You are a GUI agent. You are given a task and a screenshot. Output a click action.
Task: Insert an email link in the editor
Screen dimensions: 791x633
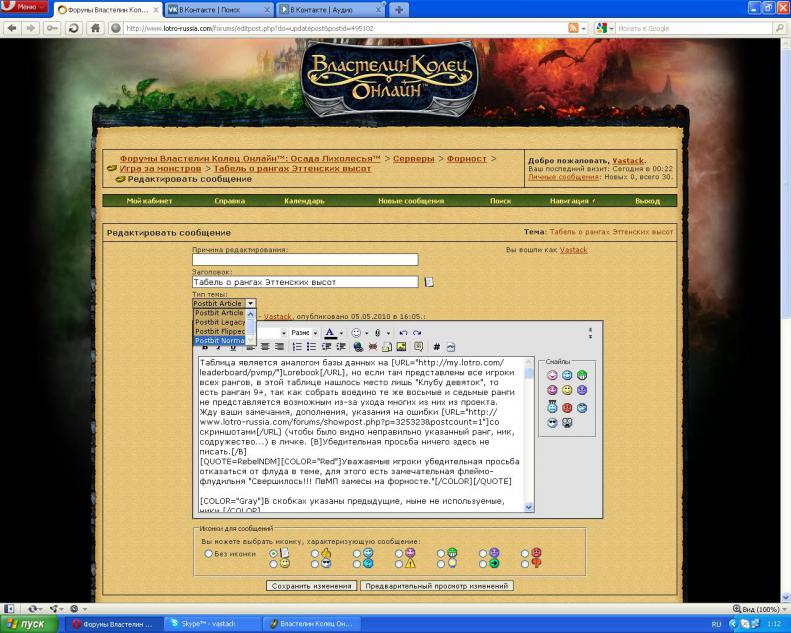[x=387, y=347]
